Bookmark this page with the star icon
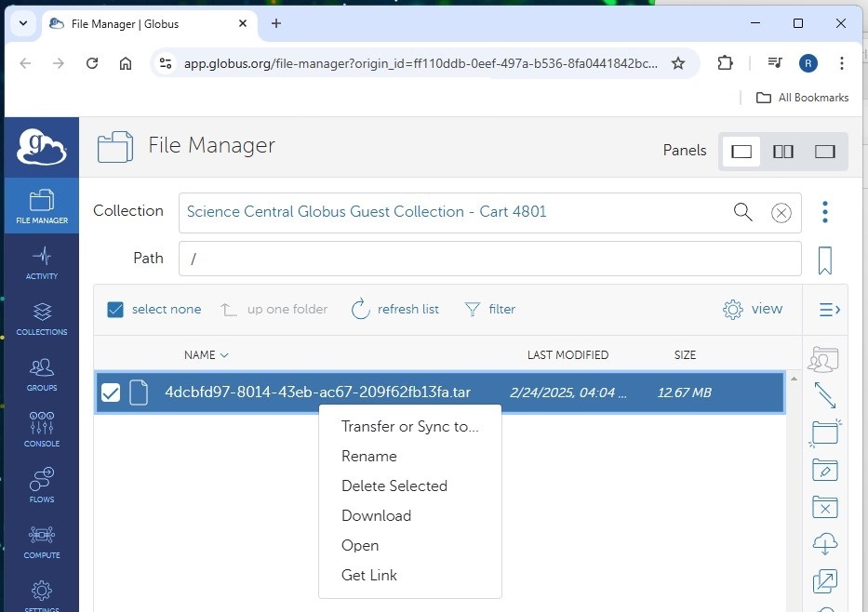868x612 pixels. pyautogui.click(x=678, y=63)
